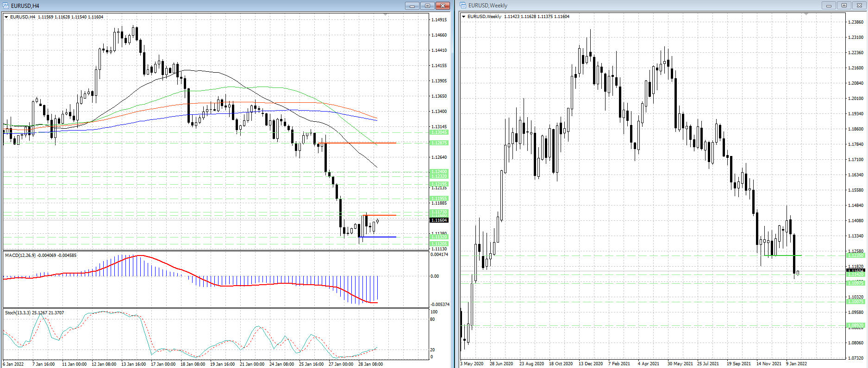Screen dimensions: 868x368
Task: Click the chart shift marker on Weekly chart
Action: (x=806, y=15)
